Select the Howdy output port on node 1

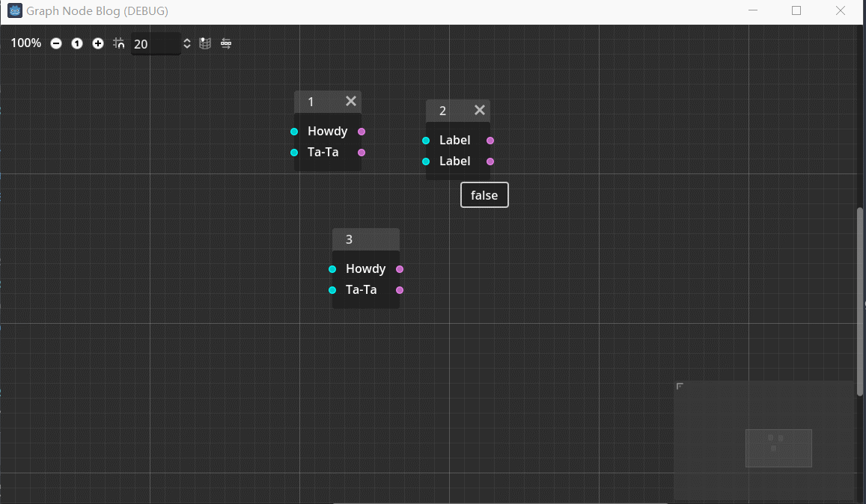pyautogui.click(x=362, y=131)
